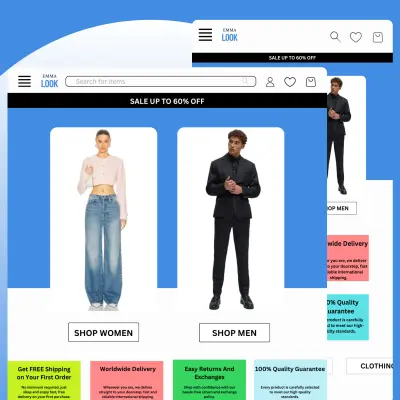The image size is (400, 400).
Task: Open the hamburger menu in back window
Action: point(205,35)
